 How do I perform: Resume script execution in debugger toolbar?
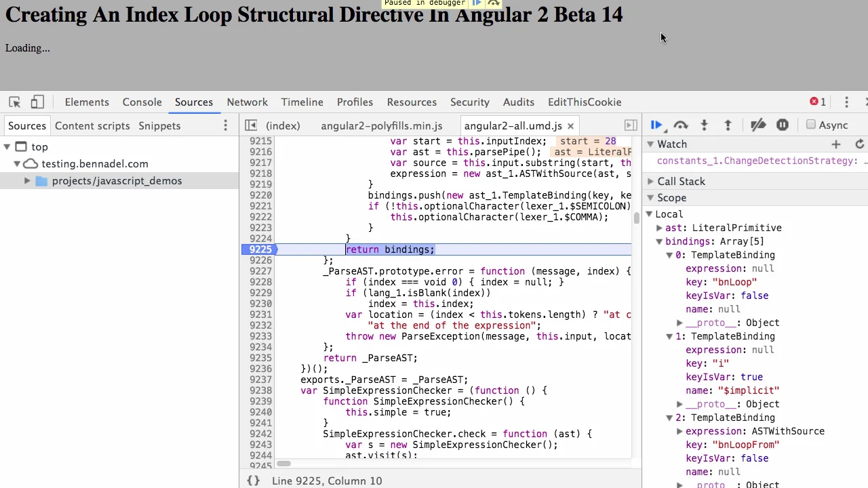[656, 125]
